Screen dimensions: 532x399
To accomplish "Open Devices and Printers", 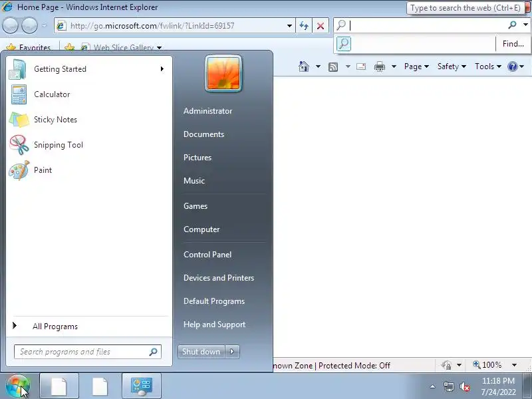I will click(x=219, y=278).
